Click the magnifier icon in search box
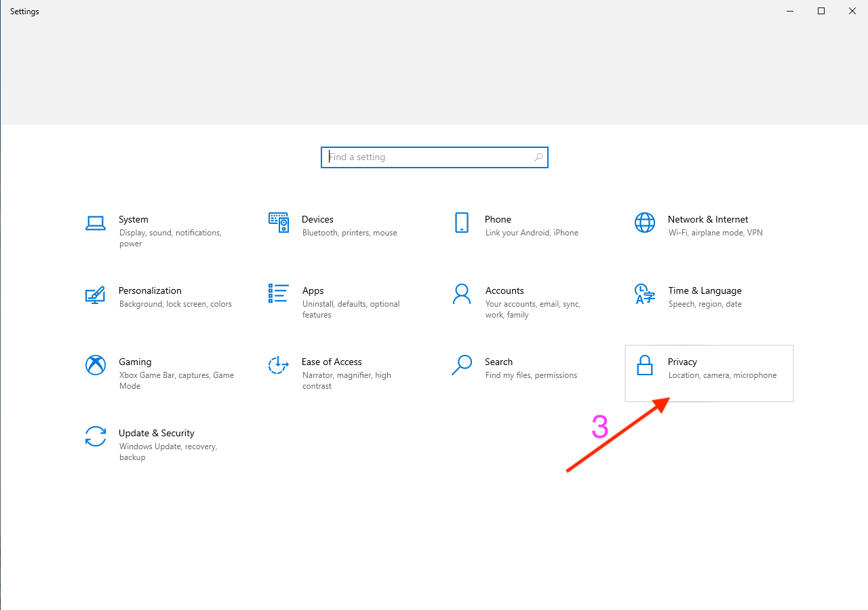The height and width of the screenshot is (610, 868). [538, 157]
